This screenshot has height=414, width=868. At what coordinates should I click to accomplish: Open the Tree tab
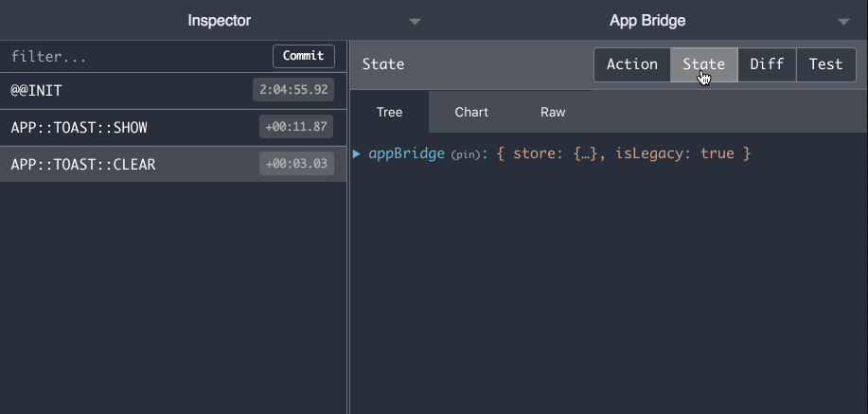389,112
